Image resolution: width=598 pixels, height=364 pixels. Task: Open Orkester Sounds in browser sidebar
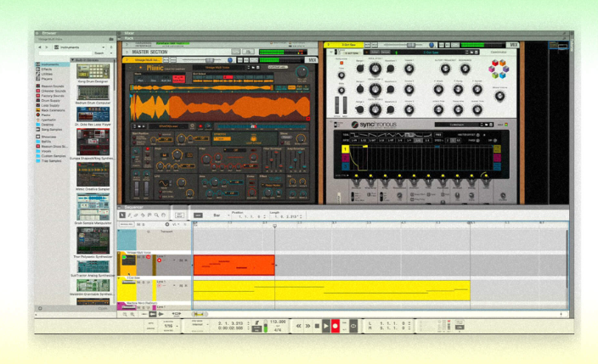point(53,91)
